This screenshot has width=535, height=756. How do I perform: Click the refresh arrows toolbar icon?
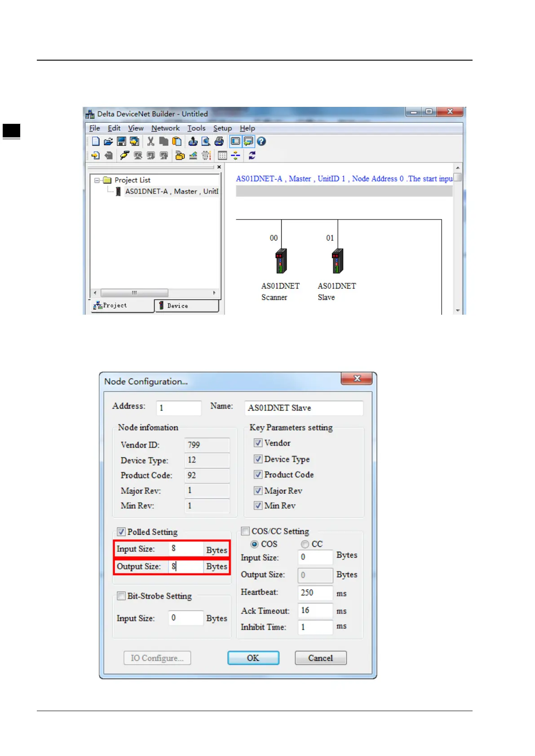click(252, 155)
